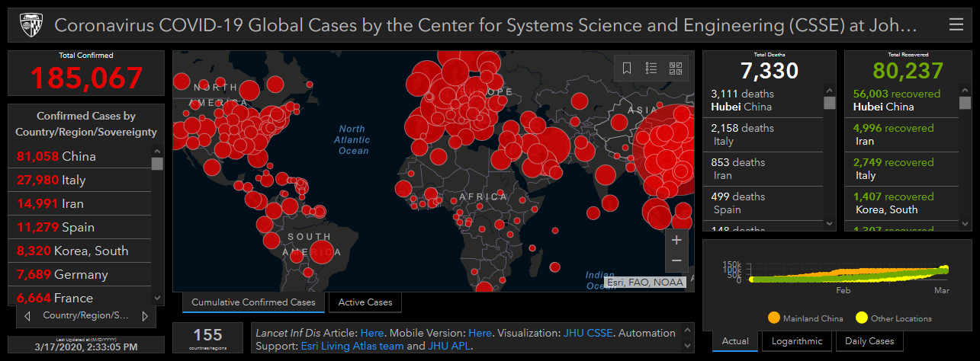Open the Mobile Version 'Here' link
Screen dimensions: 980x361
pos(480,333)
